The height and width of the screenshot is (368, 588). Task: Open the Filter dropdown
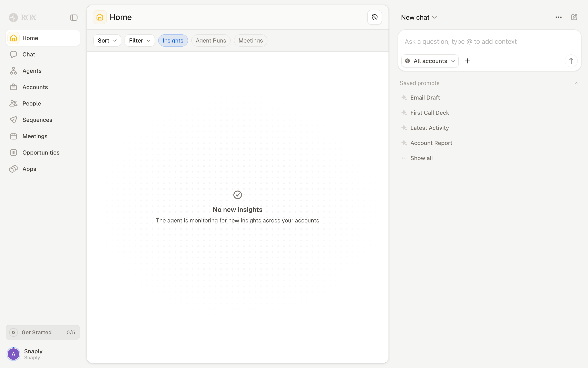(140, 40)
